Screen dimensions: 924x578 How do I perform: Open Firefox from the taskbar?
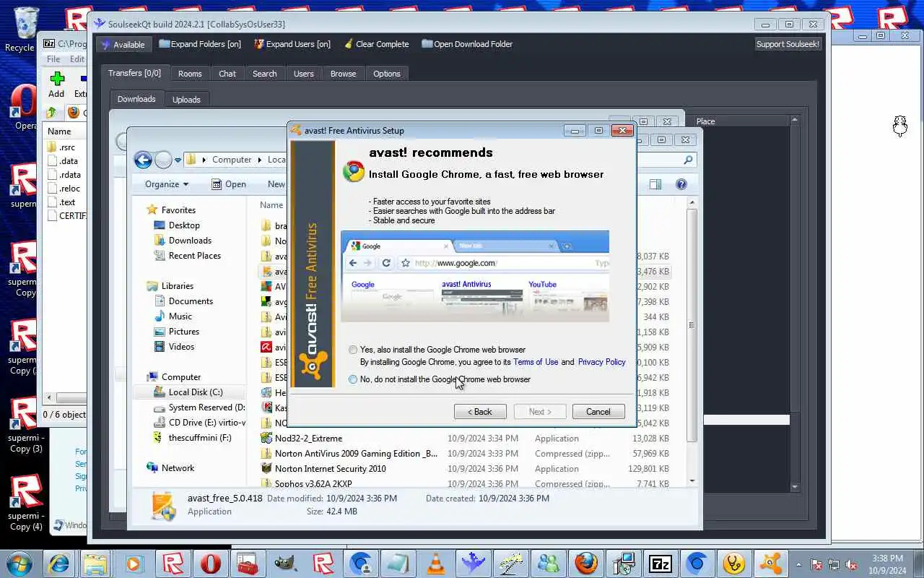(x=585, y=563)
